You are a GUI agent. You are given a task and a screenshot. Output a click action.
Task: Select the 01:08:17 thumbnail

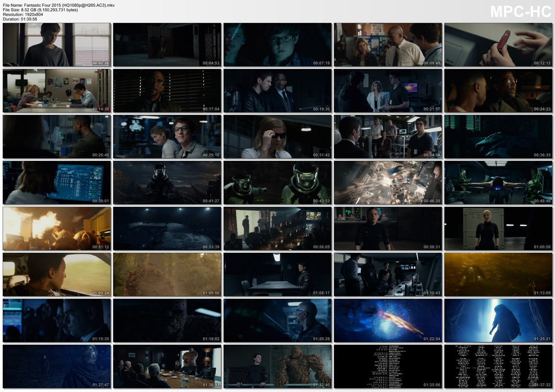click(277, 275)
